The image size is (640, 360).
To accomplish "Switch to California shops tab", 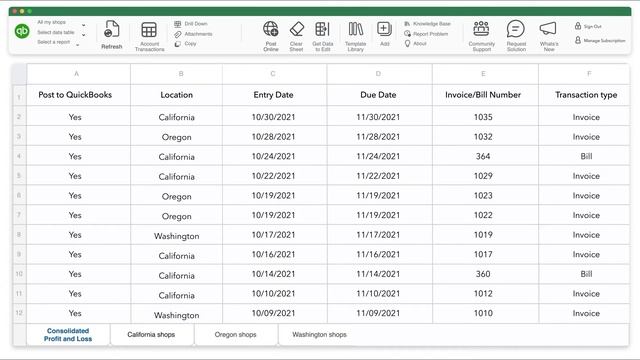I will coord(151,335).
